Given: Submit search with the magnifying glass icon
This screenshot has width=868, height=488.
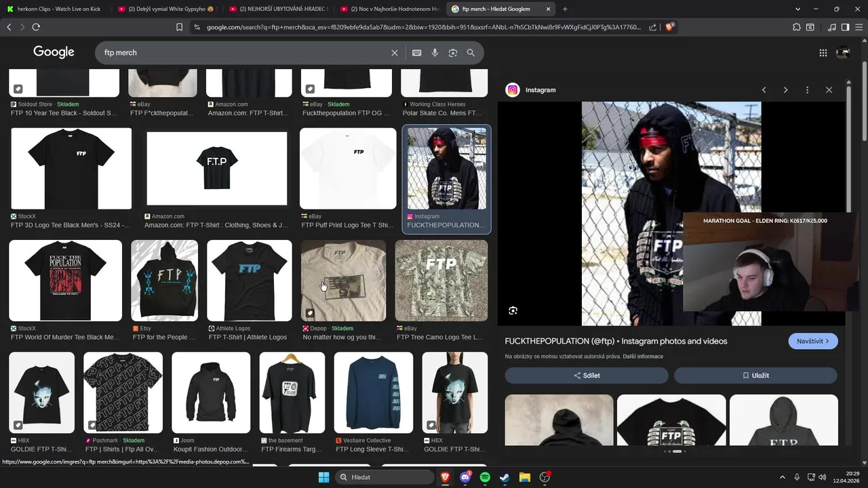Looking at the screenshot, I should [471, 53].
